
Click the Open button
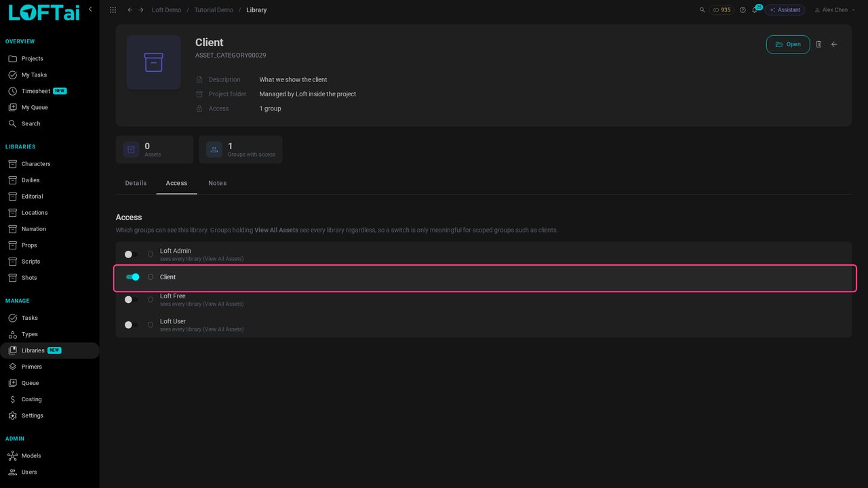(x=788, y=44)
